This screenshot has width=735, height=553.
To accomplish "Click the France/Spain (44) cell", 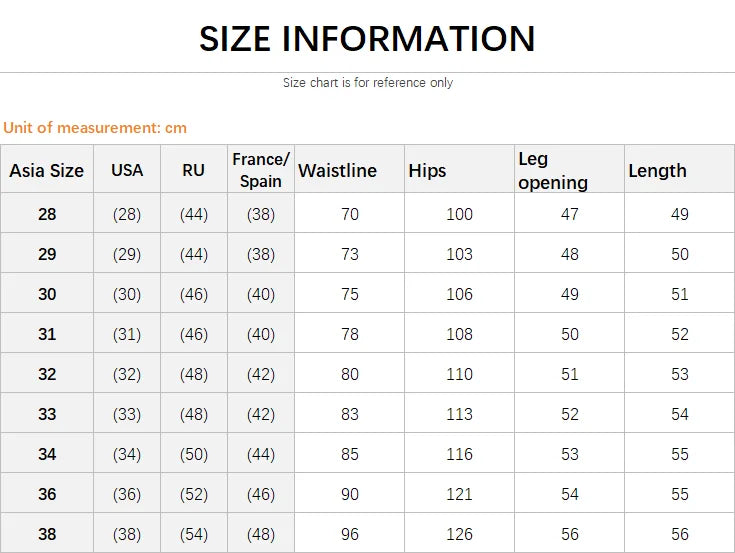I will pos(261,454).
